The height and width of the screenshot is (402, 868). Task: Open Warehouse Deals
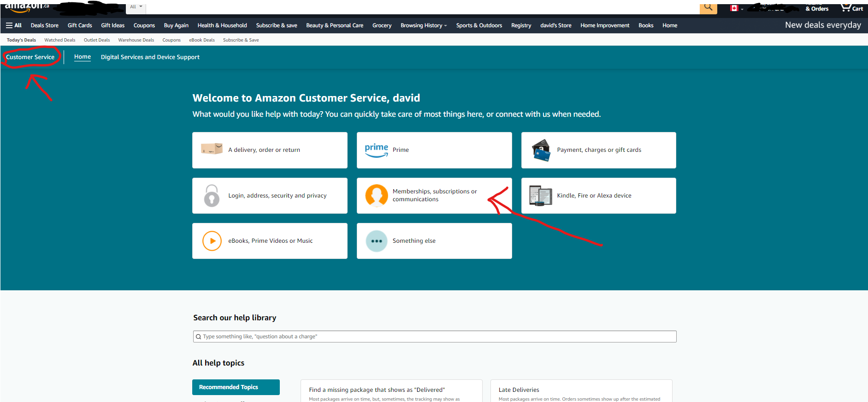click(136, 40)
